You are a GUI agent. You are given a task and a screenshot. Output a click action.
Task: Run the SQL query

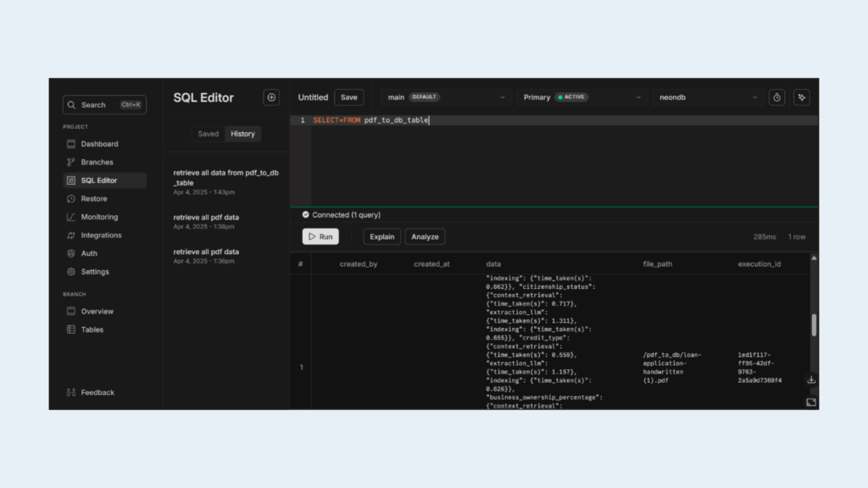(320, 236)
